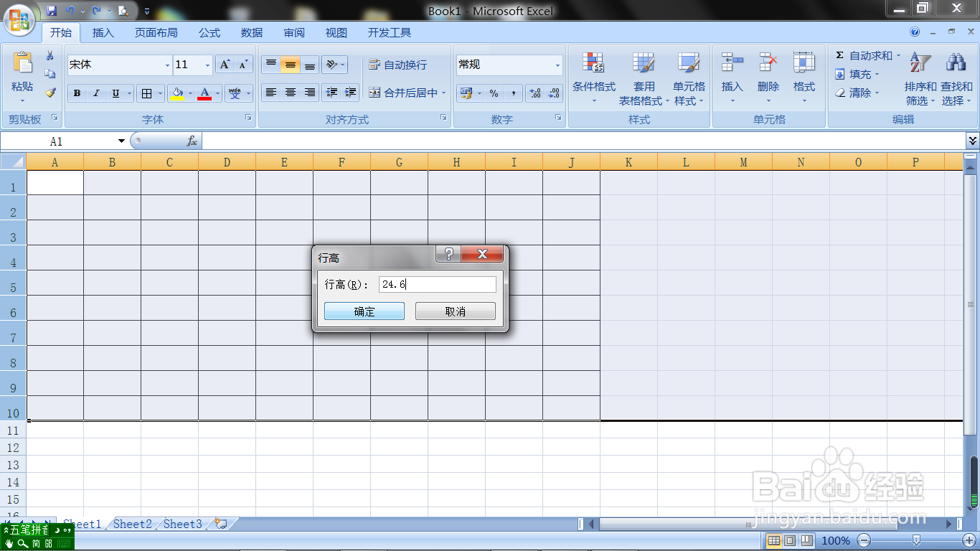Click the Office button
Image resolution: width=980 pixels, height=551 pixels.
point(20,19)
